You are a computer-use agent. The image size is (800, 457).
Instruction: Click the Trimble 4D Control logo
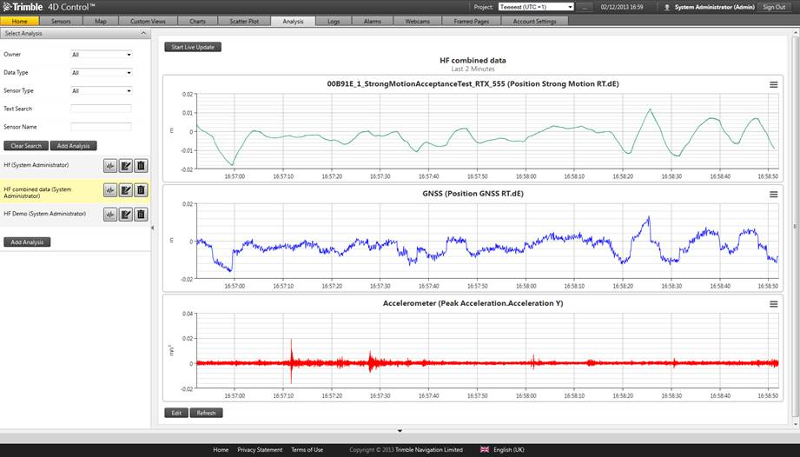point(48,7)
